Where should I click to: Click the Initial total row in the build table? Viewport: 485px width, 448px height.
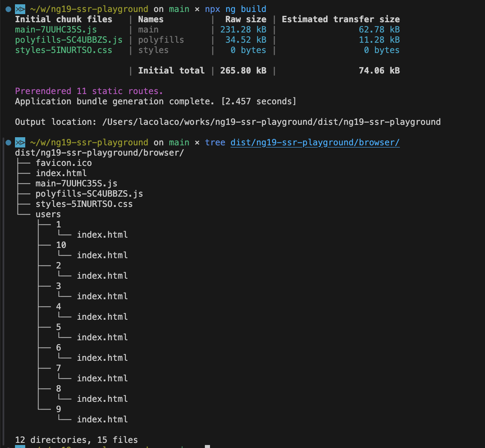coord(171,70)
